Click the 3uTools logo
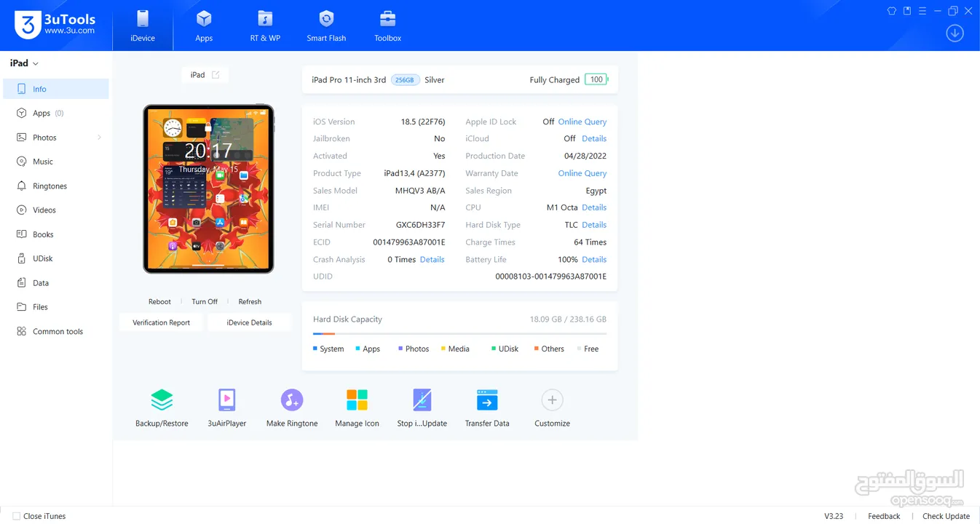The width and height of the screenshot is (980, 524). coord(55,25)
